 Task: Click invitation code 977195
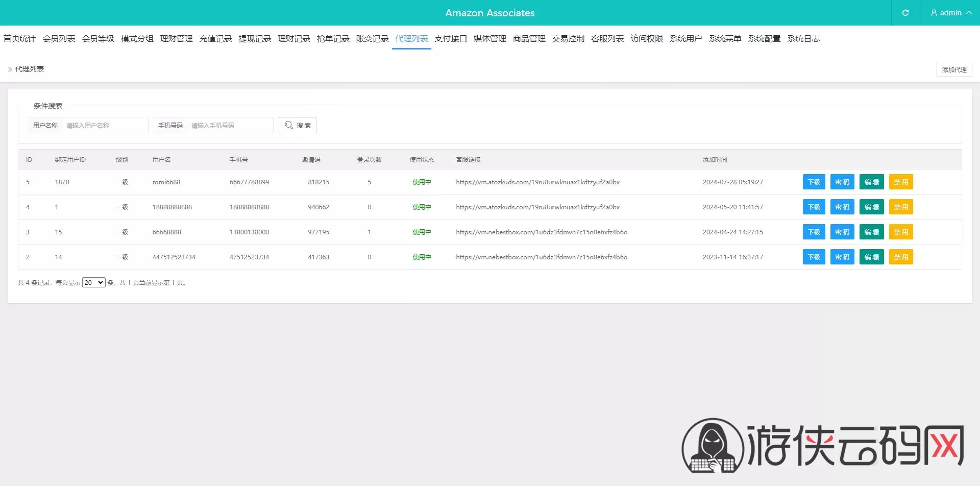pyautogui.click(x=318, y=232)
